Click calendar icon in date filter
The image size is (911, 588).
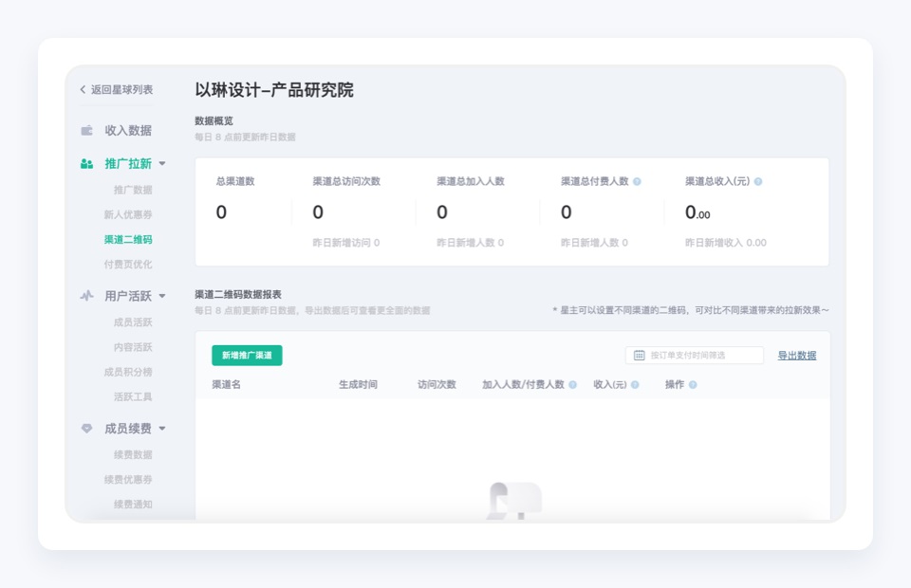pyautogui.click(x=639, y=356)
